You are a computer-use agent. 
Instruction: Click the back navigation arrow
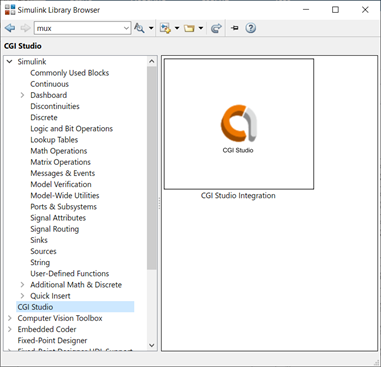pyautogui.click(x=10, y=28)
